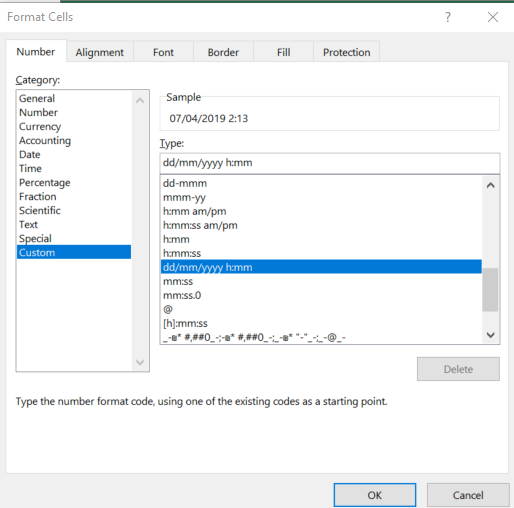Select the Time category
The image size is (514, 508).
point(74,168)
